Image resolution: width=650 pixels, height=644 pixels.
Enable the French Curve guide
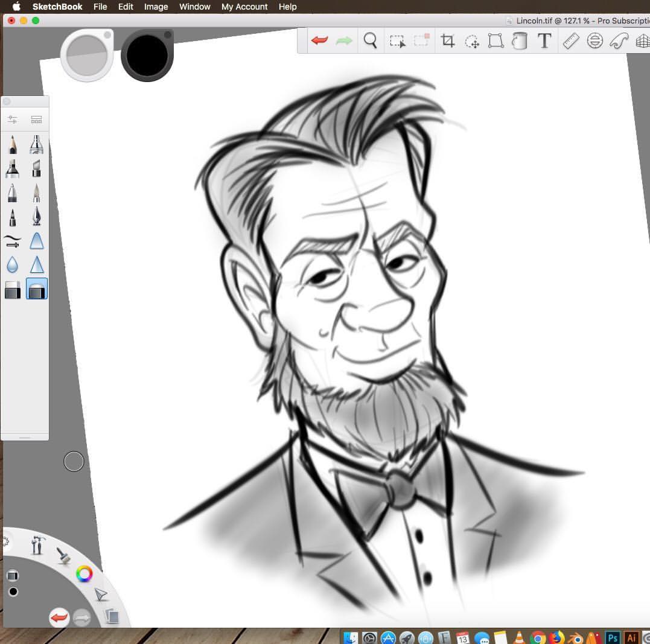click(619, 40)
